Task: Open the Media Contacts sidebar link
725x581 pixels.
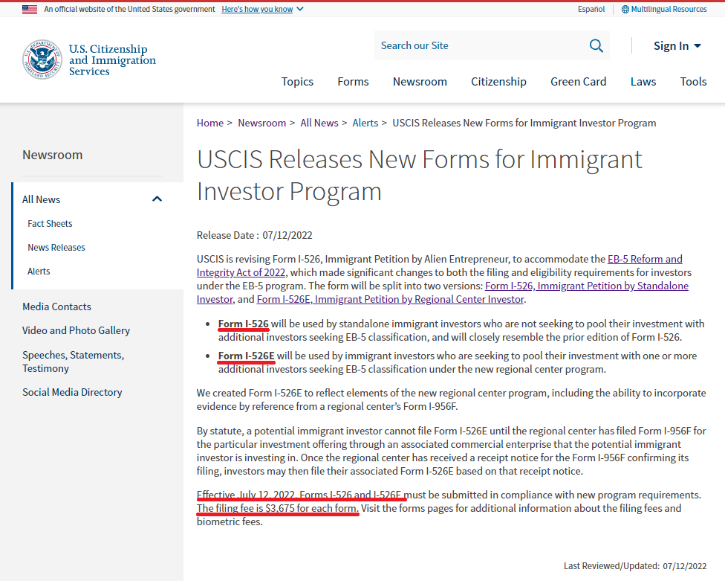Action: pyautogui.click(x=57, y=306)
